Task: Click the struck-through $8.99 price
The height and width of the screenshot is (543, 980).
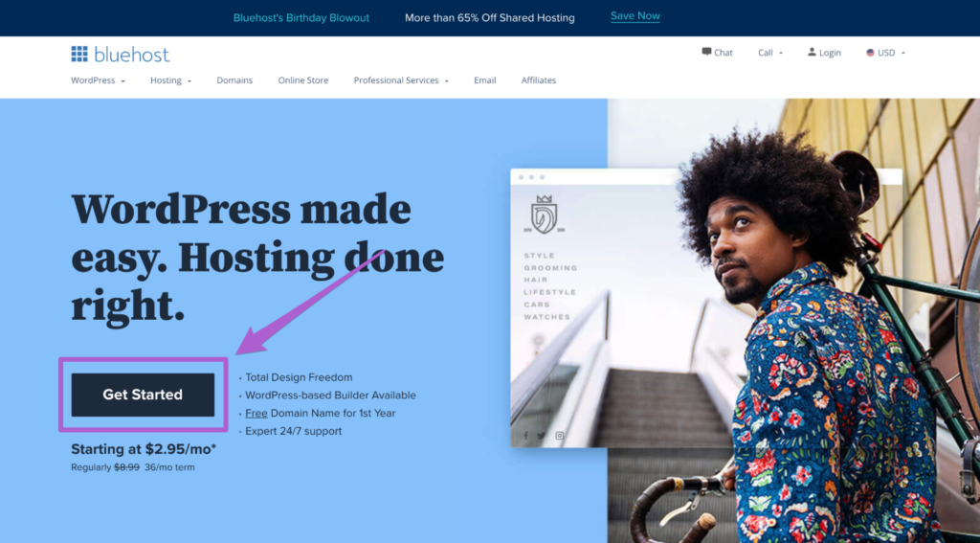Action: click(126, 467)
